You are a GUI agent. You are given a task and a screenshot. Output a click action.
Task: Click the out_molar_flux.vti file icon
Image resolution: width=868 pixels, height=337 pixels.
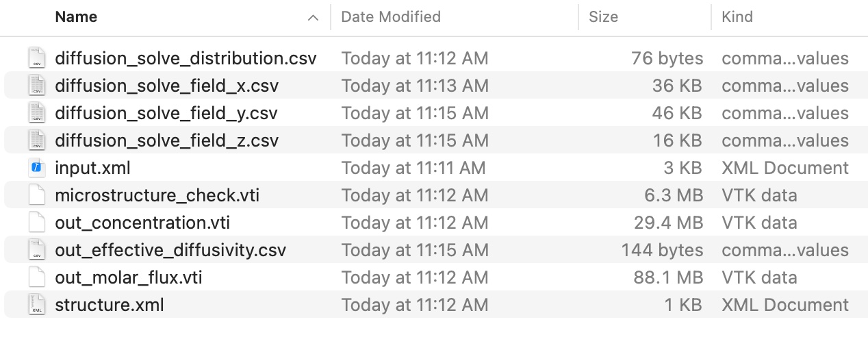tap(37, 277)
